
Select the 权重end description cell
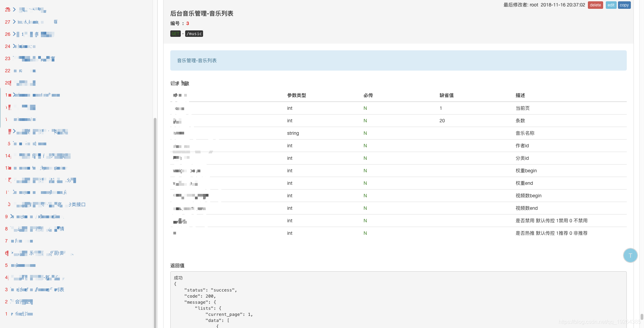(524, 183)
